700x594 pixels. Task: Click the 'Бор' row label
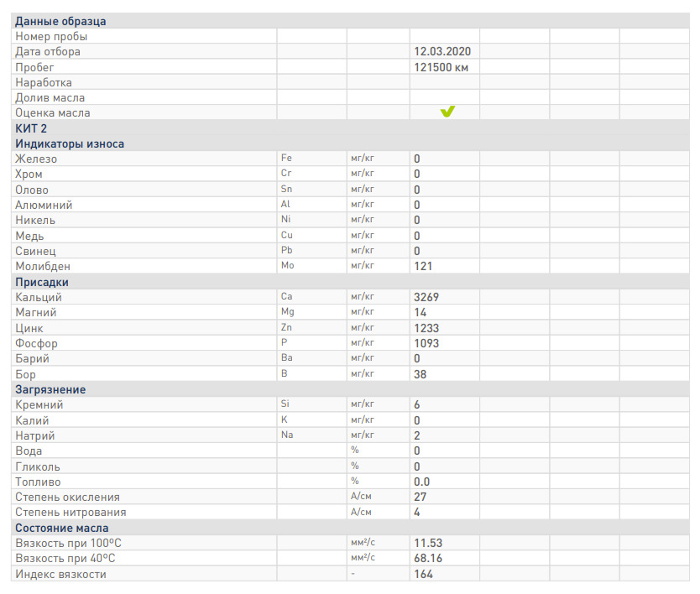25,374
